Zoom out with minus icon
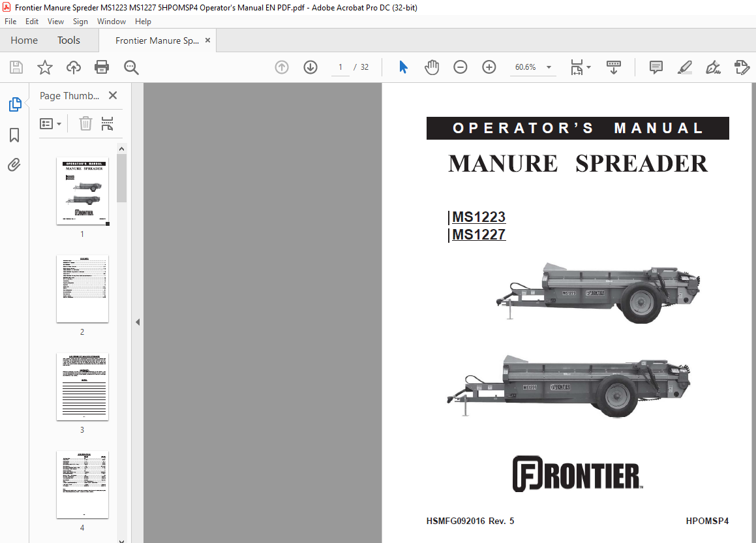Screen dimensions: 756x543 click(461, 67)
